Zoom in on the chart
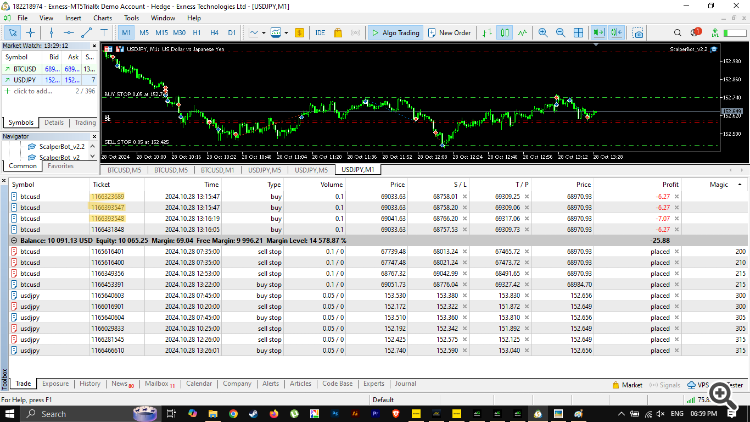This screenshot has height=422, width=750. pos(543,33)
